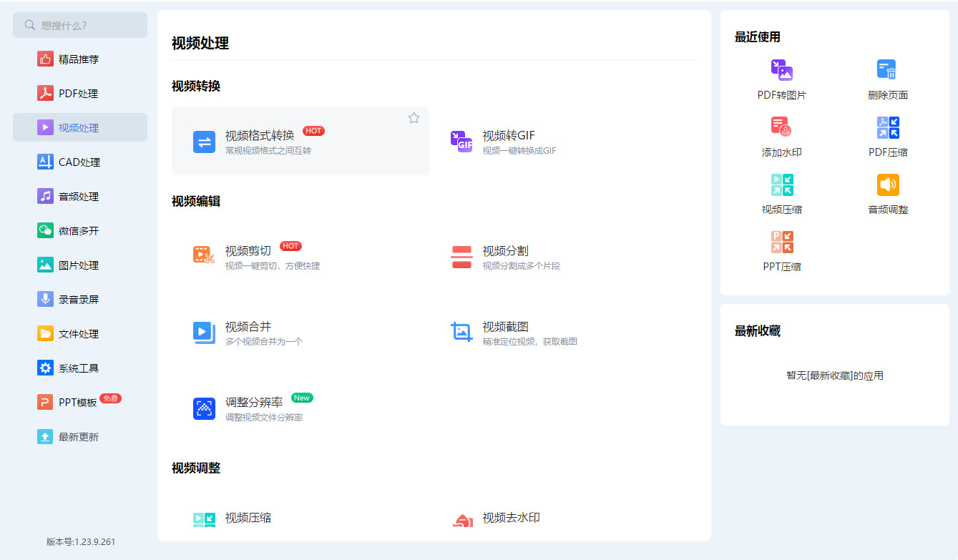Go to 精品推荐 in the sidebar
958x560 pixels.
click(80, 59)
